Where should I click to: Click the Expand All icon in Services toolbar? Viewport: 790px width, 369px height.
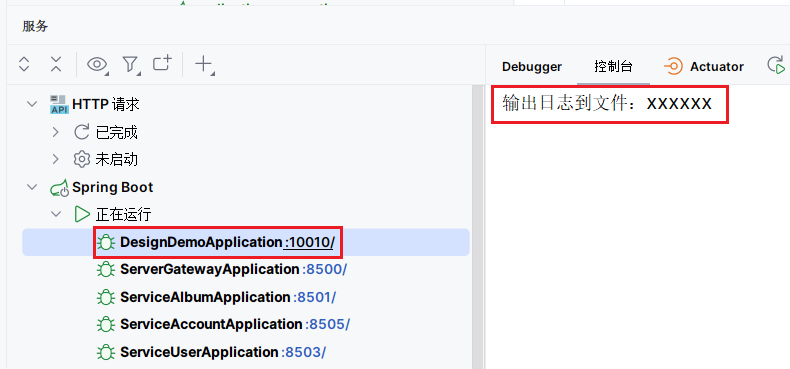pos(24,64)
